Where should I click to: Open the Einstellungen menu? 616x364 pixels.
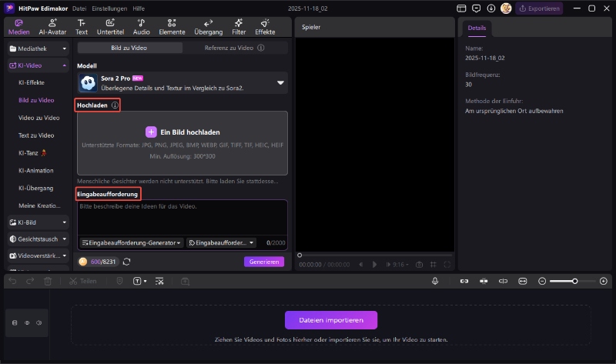pyautogui.click(x=109, y=8)
